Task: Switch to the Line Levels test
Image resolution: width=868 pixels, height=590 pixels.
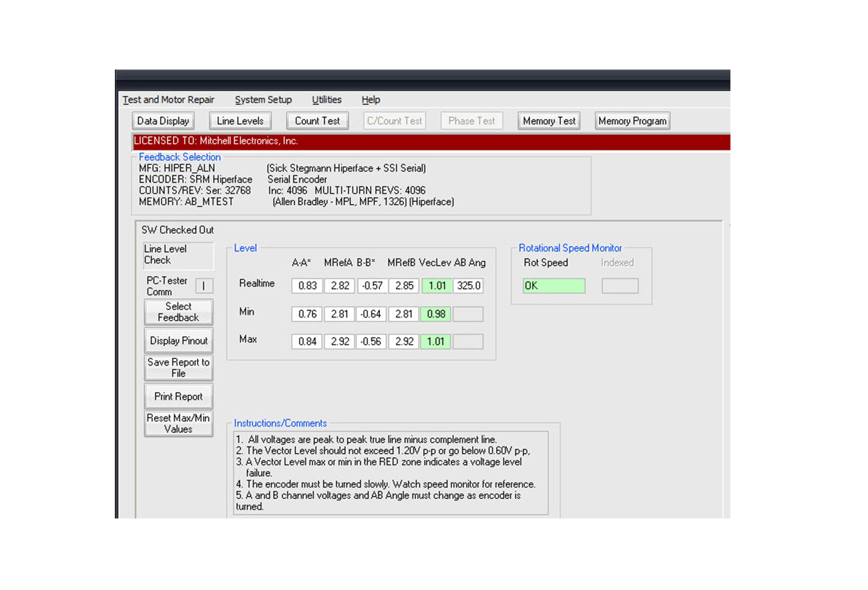Action: (240, 121)
